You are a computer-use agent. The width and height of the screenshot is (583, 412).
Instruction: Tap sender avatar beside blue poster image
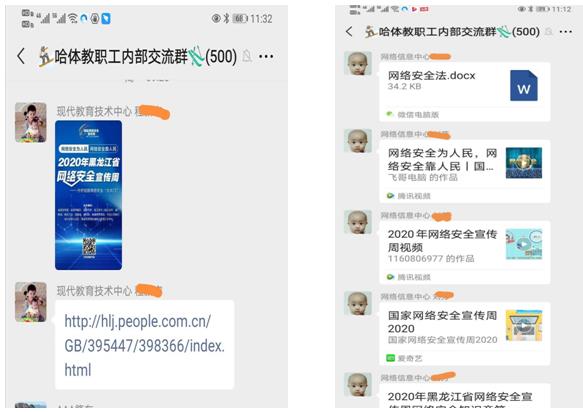(30, 122)
